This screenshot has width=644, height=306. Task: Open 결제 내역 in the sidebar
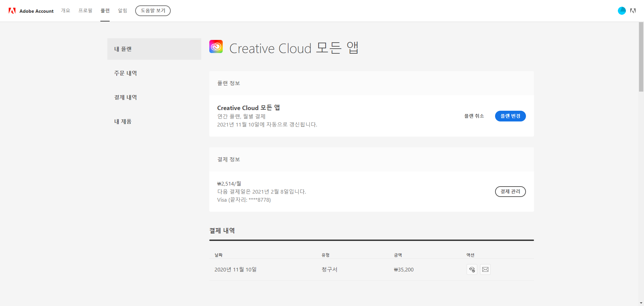[154, 97]
